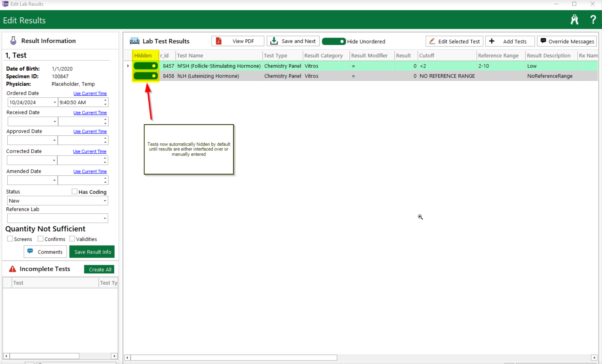
Task: Check the Confirms checkbox
Action: click(41, 239)
